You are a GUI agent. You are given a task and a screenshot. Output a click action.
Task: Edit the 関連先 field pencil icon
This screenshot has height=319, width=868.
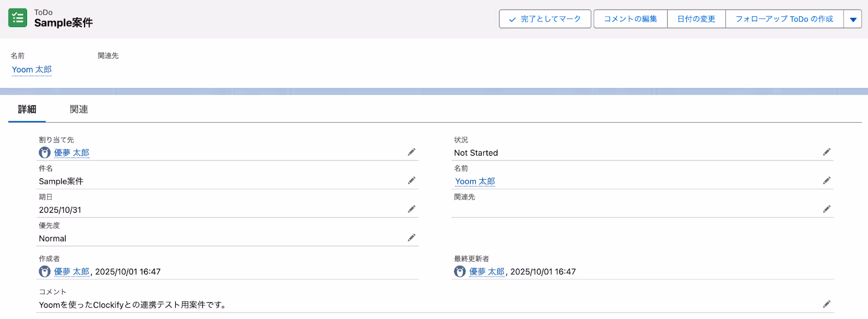point(827,209)
